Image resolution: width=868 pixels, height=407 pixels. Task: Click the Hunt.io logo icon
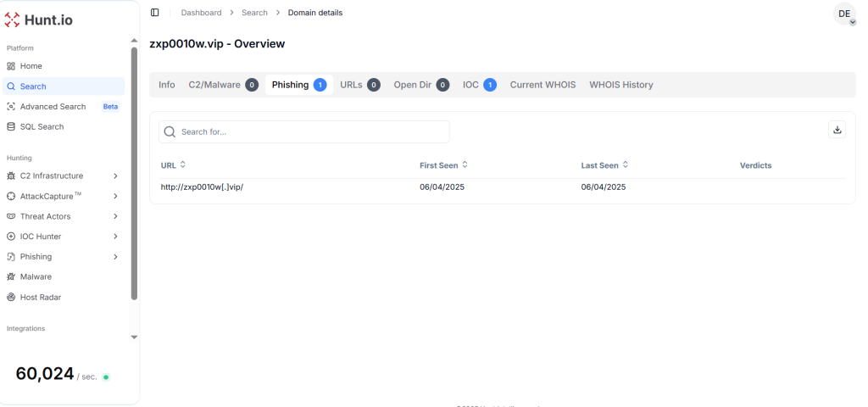[x=13, y=20]
